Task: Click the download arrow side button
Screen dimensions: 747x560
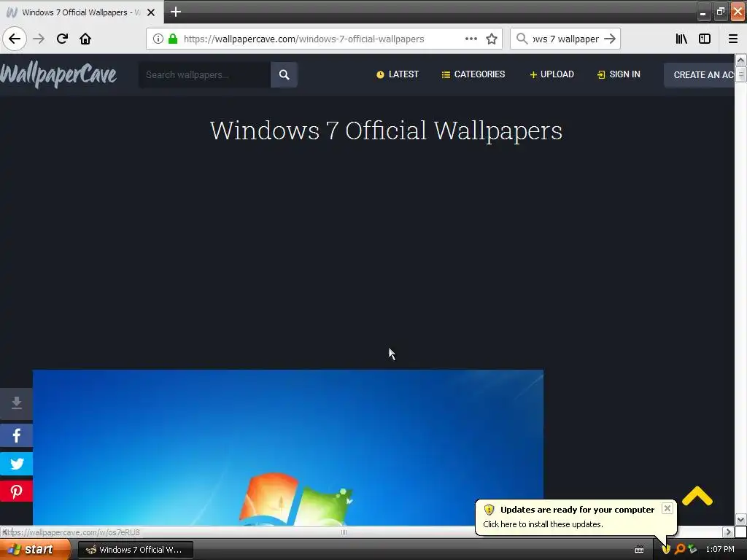Action: 16,403
